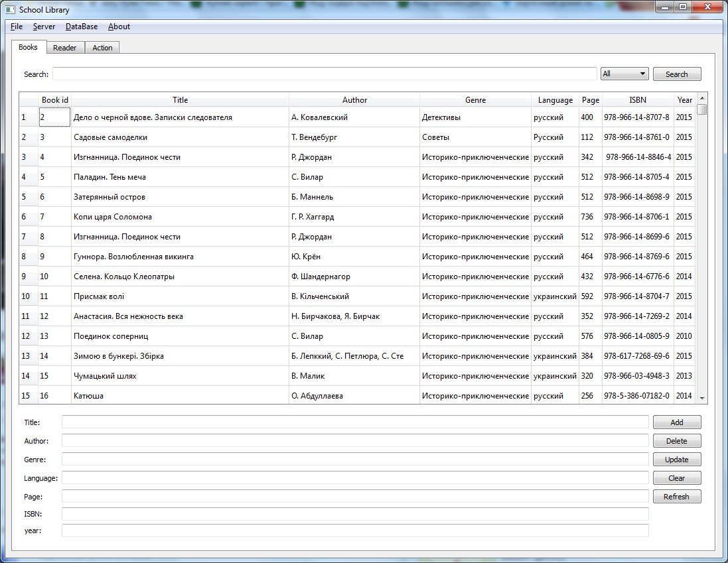Select row header 1 in the table

pos(29,117)
